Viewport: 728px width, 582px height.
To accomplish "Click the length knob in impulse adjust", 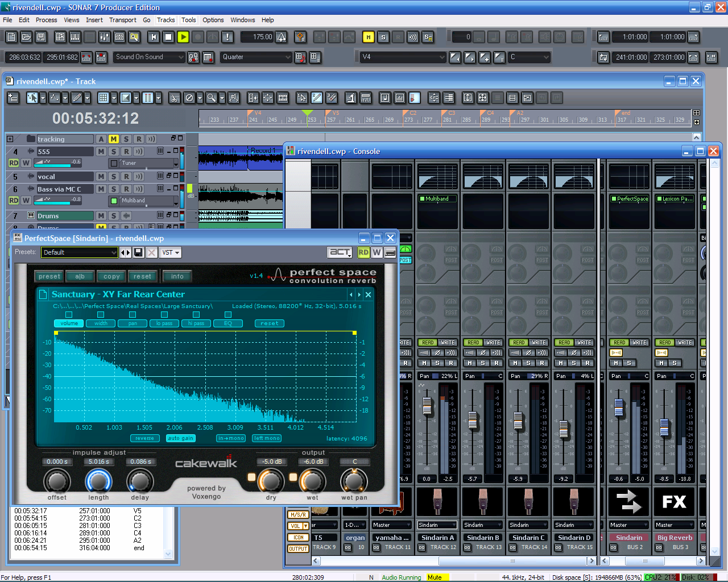I will tap(98, 481).
